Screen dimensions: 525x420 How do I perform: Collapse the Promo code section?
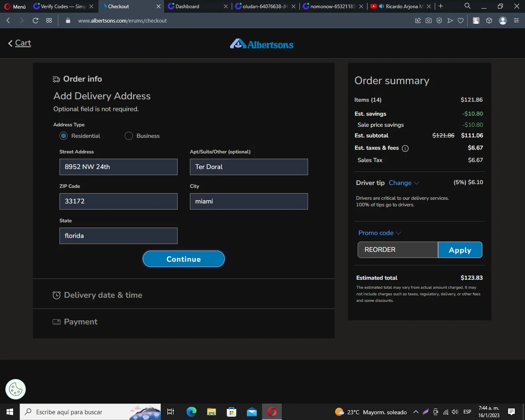point(380,233)
